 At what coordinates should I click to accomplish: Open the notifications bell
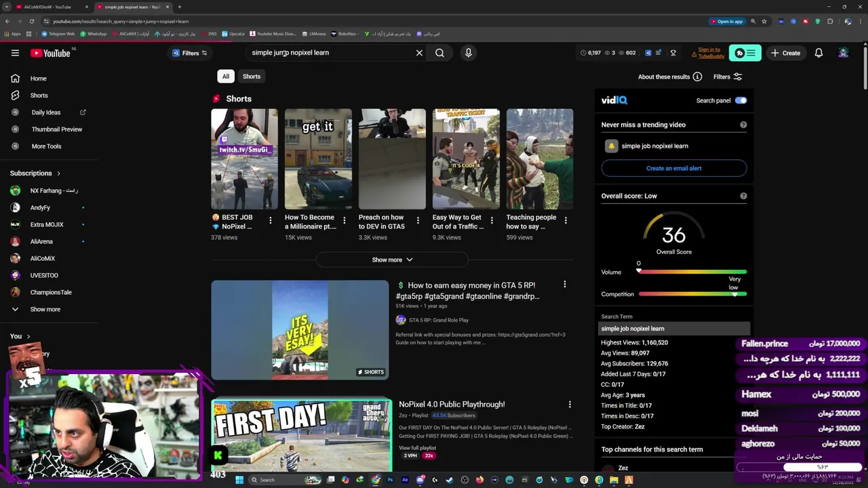point(818,53)
